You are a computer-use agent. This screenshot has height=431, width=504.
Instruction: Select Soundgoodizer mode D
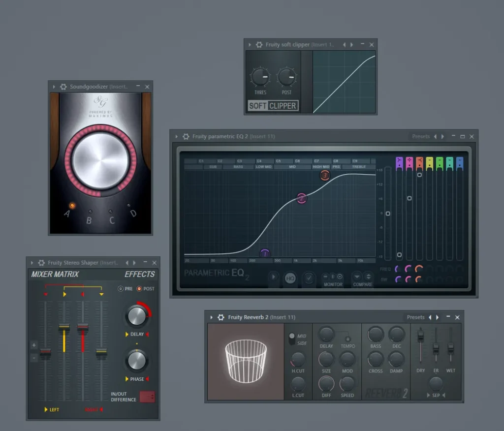(x=129, y=205)
